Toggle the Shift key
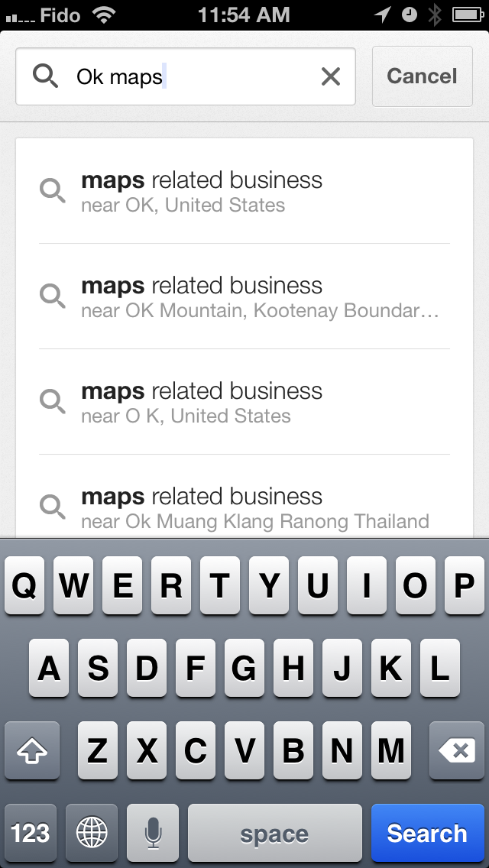Viewport: 489px width, 868px height. [32, 752]
